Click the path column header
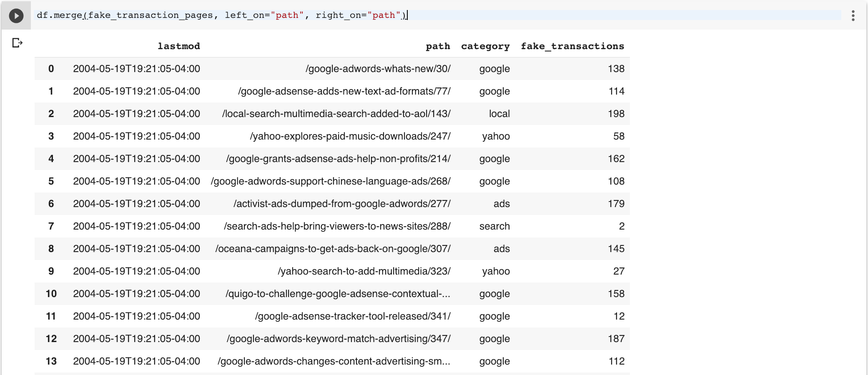 [x=437, y=46]
